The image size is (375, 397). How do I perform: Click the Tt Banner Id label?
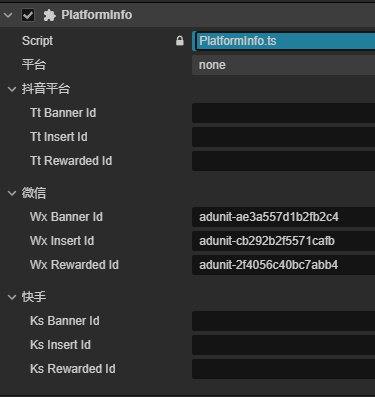pos(63,113)
